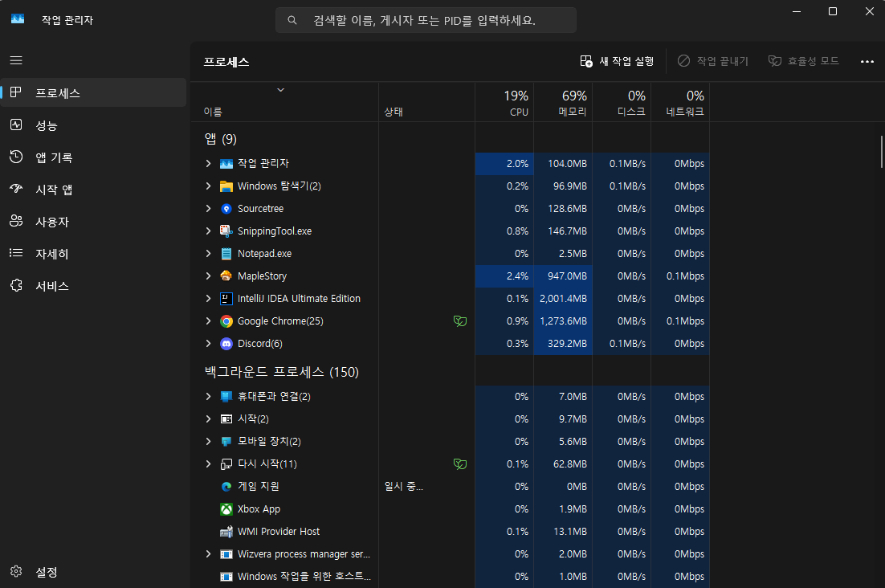Screen dimensions: 885x588
Task: Click the search magnifier icon
Action: click(292, 20)
